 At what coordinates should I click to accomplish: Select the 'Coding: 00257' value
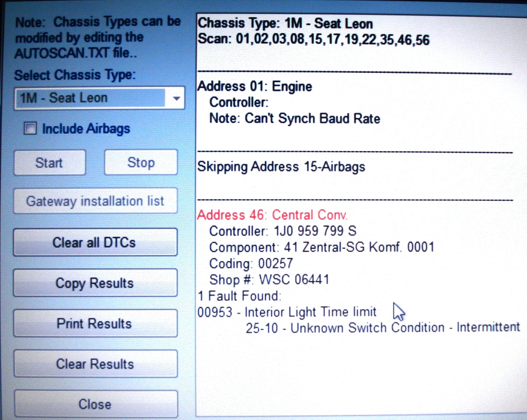(x=251, y=264)
